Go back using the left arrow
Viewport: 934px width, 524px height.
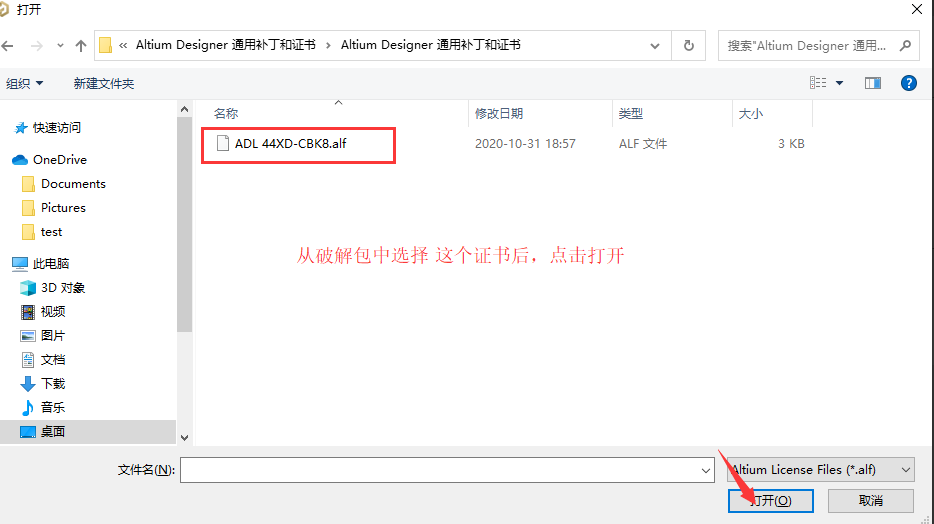pos(8,46)
